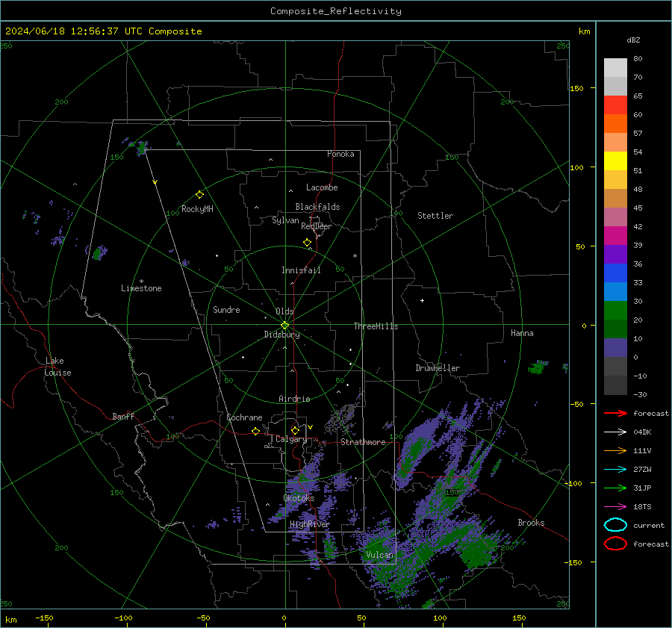Image resolution: width=672 pixels, height=628 pixels.
Task: Click the 04DK legend text
Action: (x=642, y=432)
